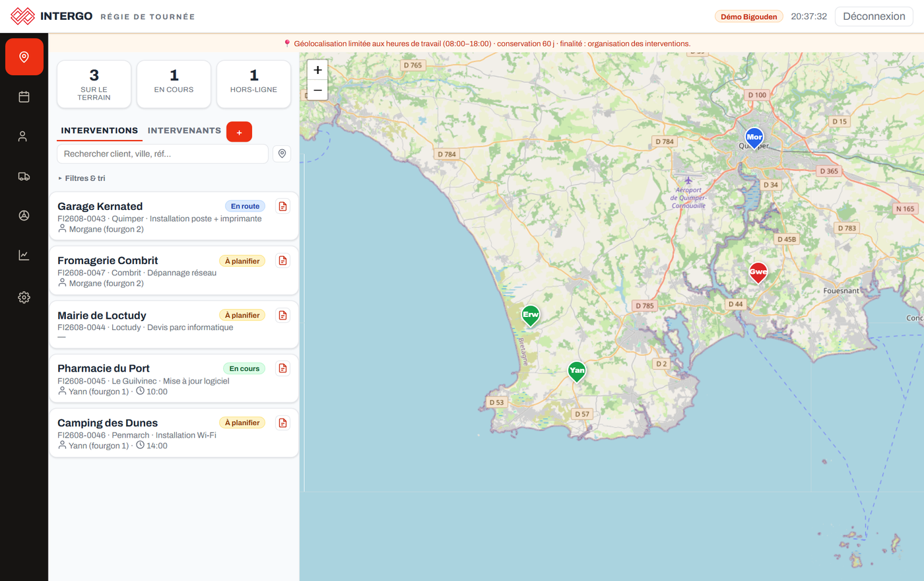This screenshot has height=581, width=924.
Task: Click the map pin icon beside search field
Action: coord(282,154)
